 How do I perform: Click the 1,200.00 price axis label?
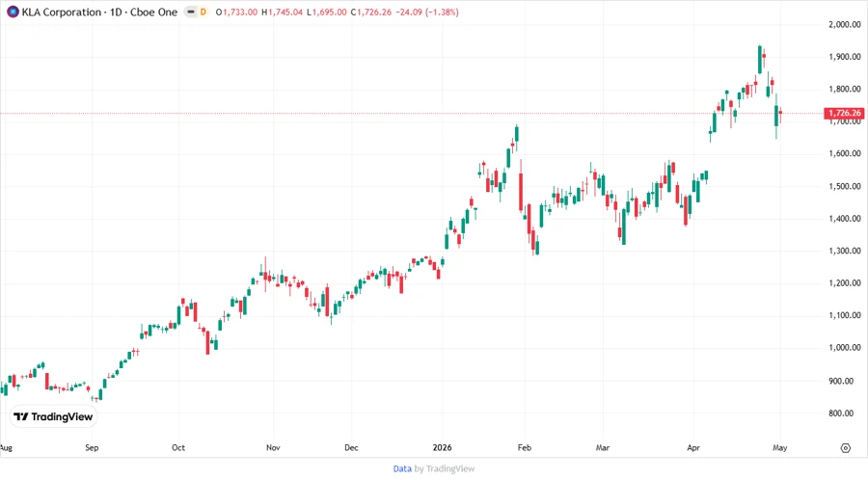pyautogui.click(x=845, y=283)
